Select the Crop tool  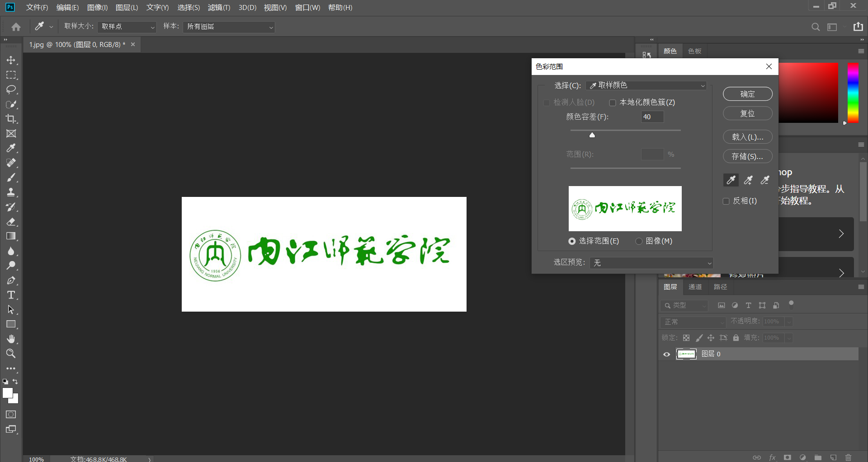tap(11, 119)
